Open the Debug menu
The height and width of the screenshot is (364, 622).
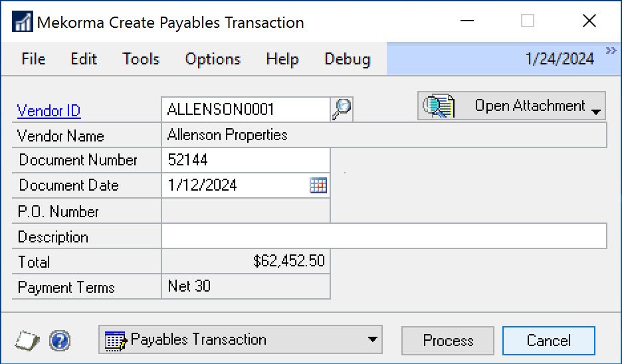pyautogui.click(x=347, y=59)
